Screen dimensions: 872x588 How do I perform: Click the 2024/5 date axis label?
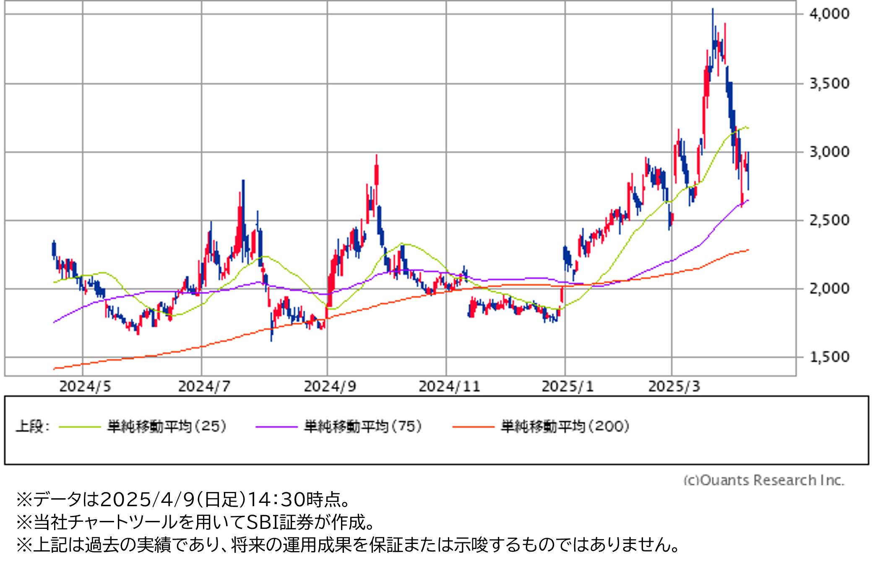pyautogui.click(x=85, y=387)
